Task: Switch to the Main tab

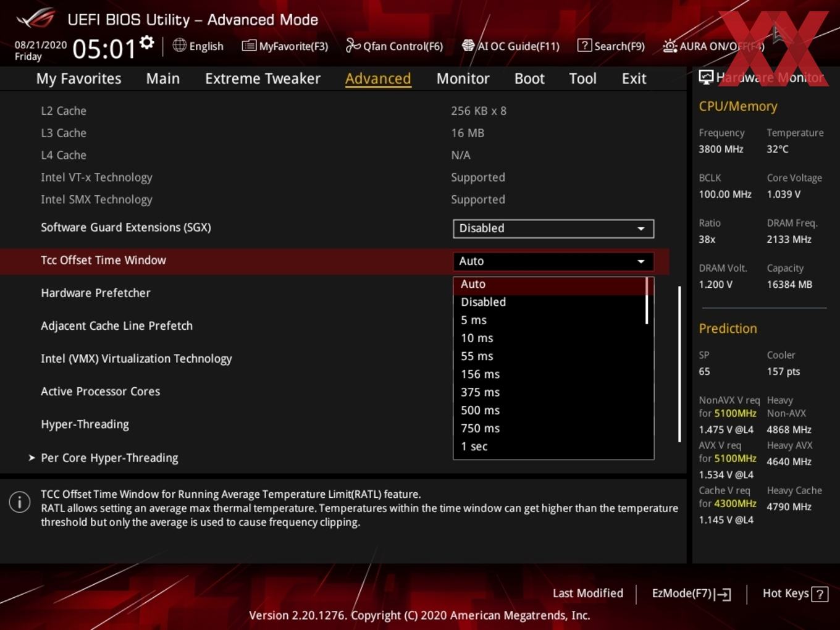Action: 163,78
